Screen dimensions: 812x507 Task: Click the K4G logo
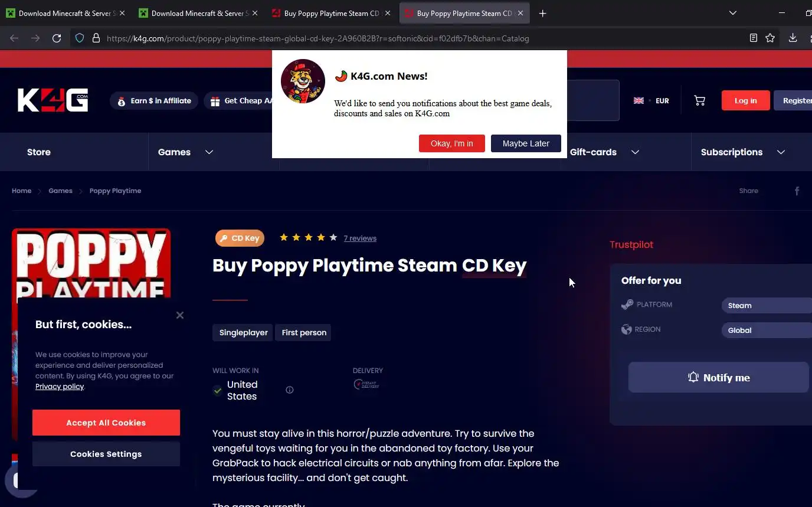(x=53, y=100)
